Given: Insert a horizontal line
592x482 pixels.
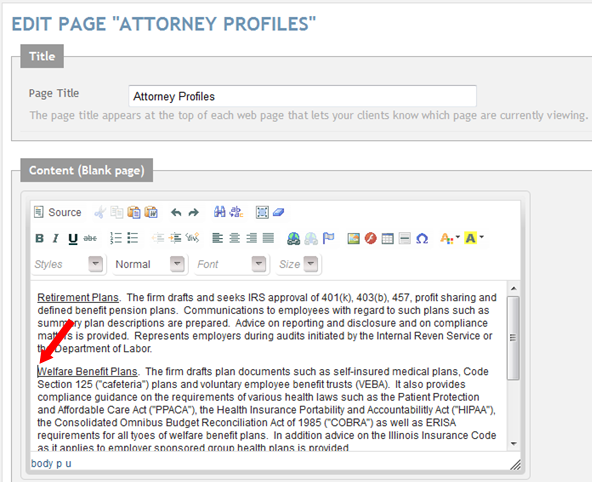Looking at the screenshot, I should (x=405, y=239).
